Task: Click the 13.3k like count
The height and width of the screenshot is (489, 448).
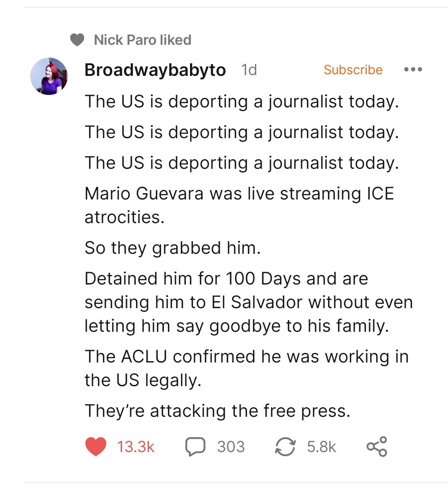Action: [136, 447]
